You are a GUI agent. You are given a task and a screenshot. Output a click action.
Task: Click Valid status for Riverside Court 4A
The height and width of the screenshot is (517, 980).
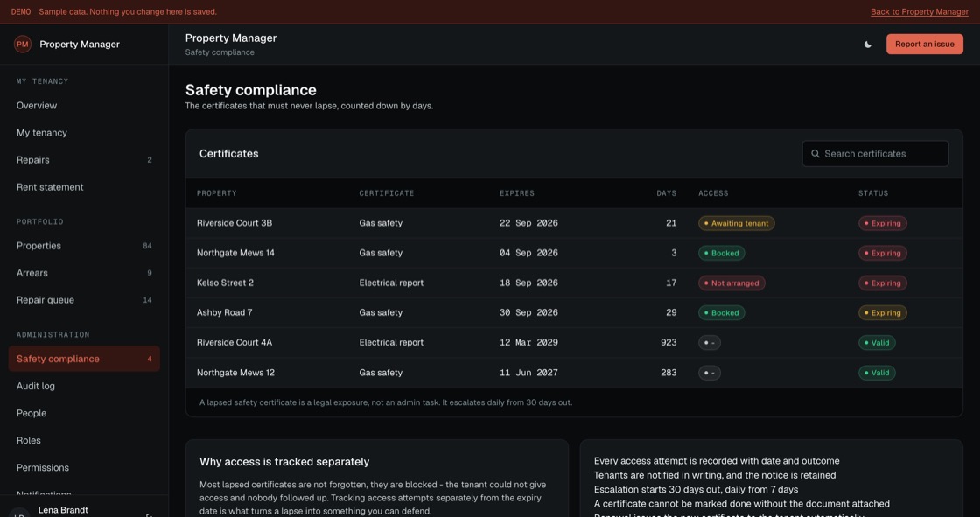tap(877, 343)
